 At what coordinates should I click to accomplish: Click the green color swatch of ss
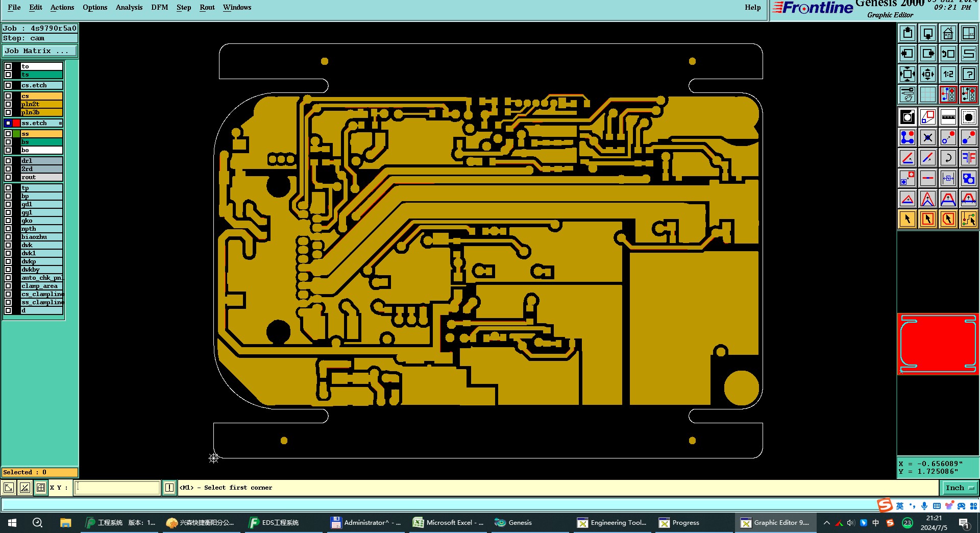16,134
